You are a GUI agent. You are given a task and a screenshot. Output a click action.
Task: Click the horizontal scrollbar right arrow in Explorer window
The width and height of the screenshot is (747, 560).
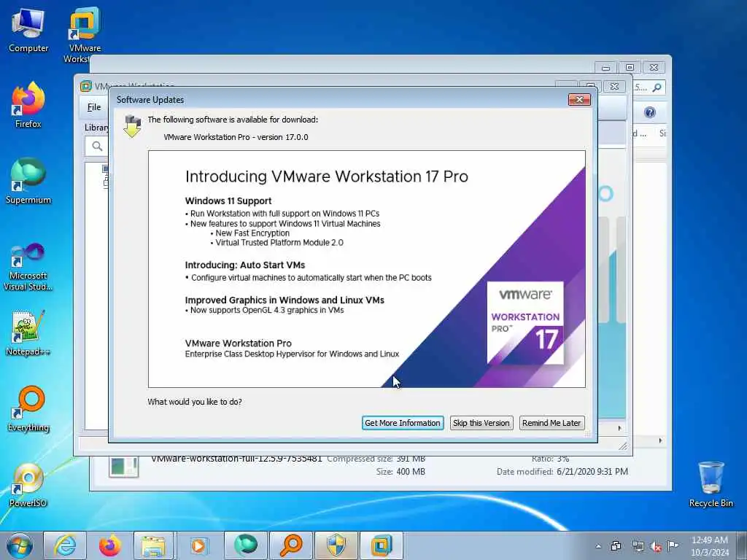coord(660,440)
